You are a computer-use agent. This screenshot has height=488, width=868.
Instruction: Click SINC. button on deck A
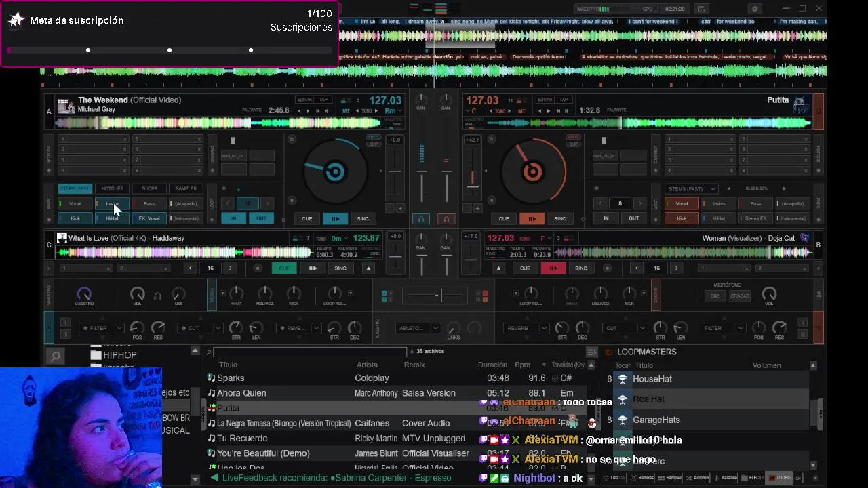click(x=363, y=218)
